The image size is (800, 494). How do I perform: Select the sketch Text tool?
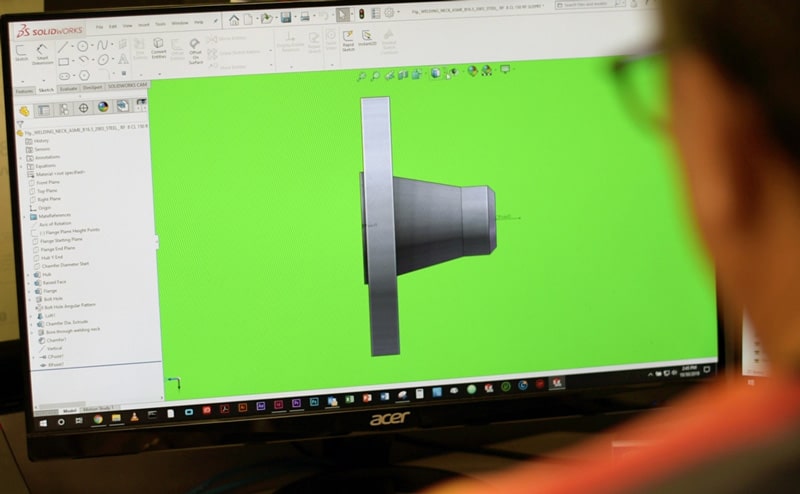[x=123, y=59]
